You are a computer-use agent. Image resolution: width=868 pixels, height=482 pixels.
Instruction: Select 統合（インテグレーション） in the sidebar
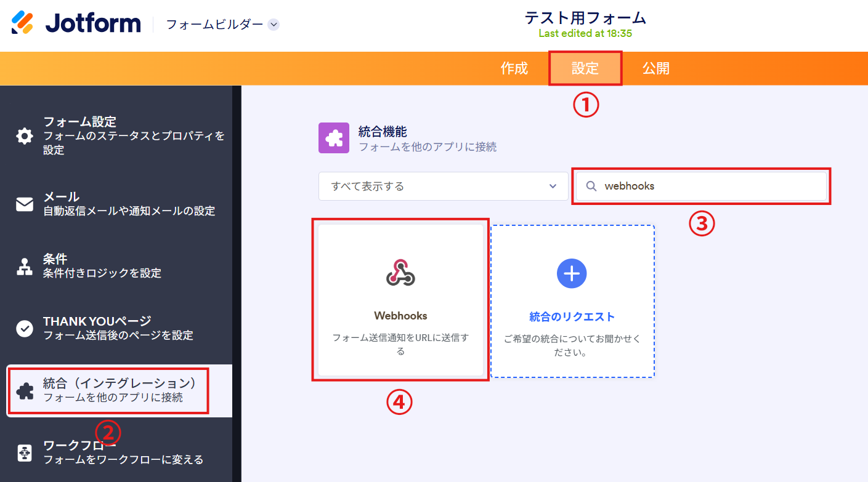120,391
